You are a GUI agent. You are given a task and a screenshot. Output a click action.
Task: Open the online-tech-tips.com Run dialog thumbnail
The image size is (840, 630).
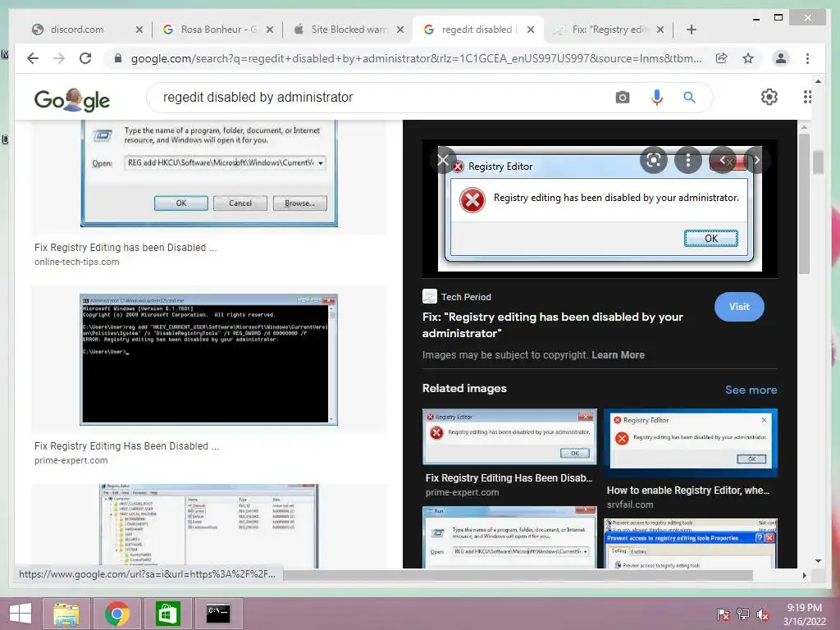pos(209,173)
